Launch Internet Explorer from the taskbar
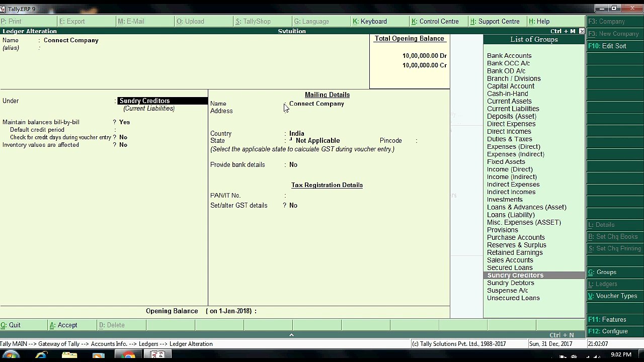This screenshot has width=644, height=362. click(41, 356)
